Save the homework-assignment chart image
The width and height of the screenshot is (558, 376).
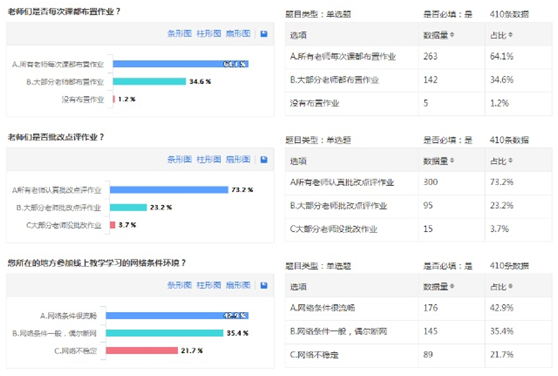click(264, 34)
